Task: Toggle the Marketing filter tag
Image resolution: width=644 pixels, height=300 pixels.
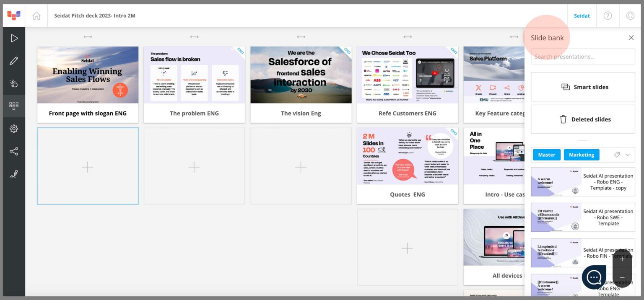Action: coord(582,155)
